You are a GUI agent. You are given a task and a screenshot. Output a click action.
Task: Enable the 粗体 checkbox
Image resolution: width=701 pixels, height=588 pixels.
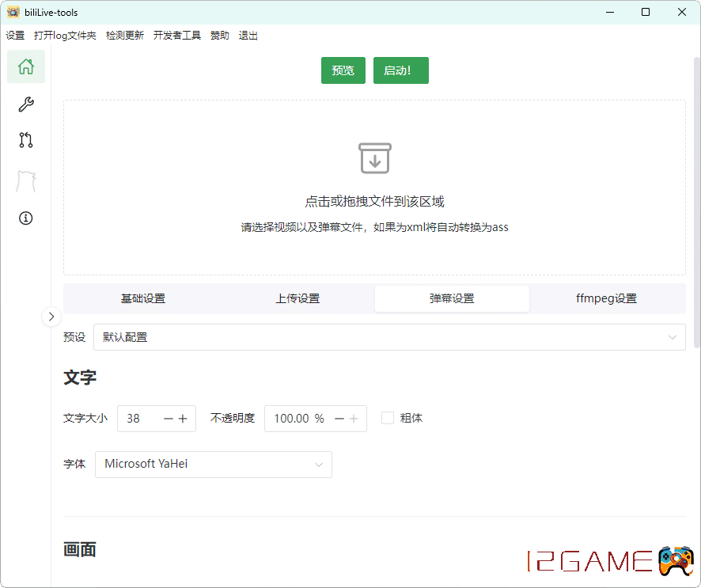[388, 418]
